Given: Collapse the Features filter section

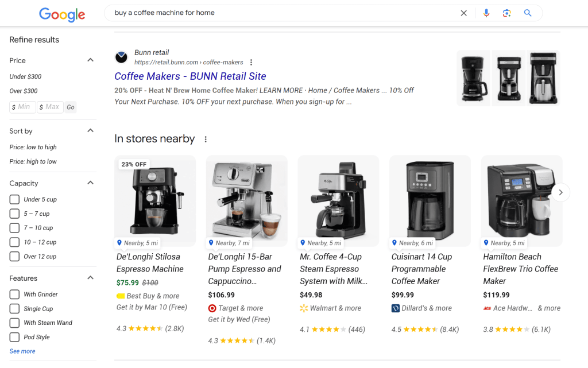Looking at the screenshot, I should click(90, 277).
